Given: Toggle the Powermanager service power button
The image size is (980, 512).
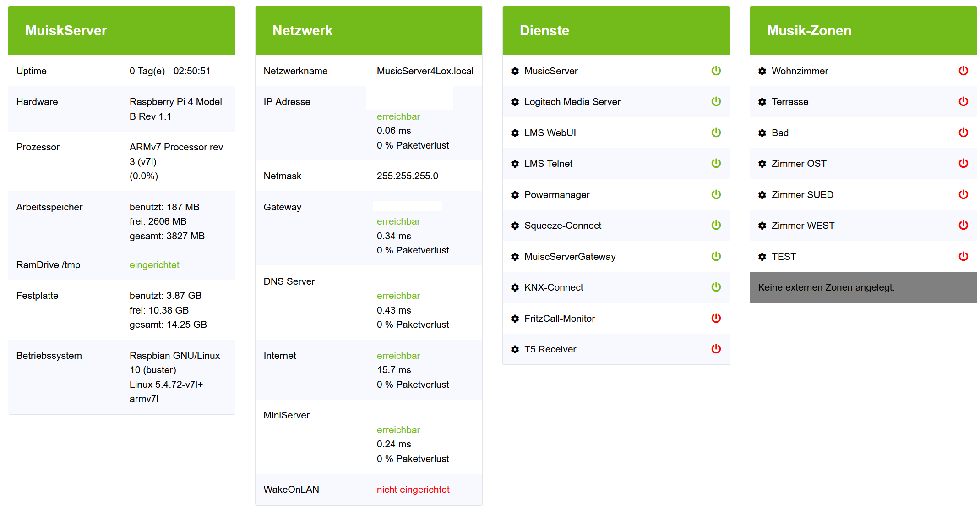Looking at the screenshot, I should coord(716,194).
